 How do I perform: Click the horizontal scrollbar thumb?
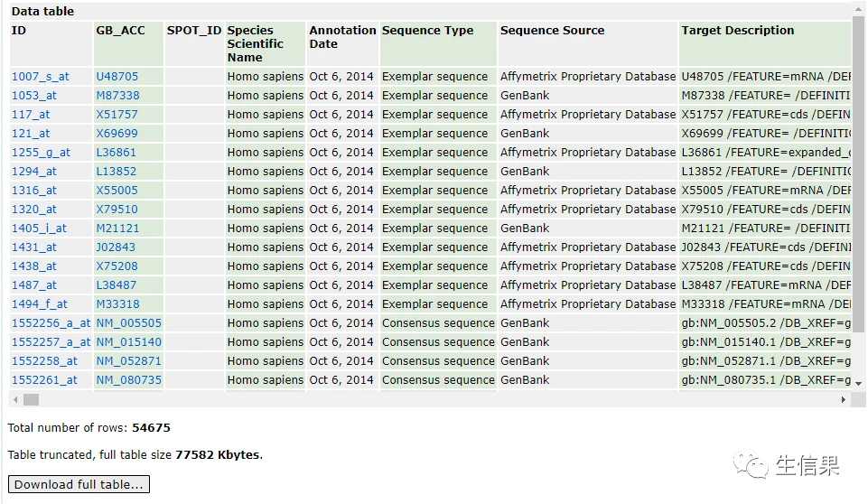31,399
